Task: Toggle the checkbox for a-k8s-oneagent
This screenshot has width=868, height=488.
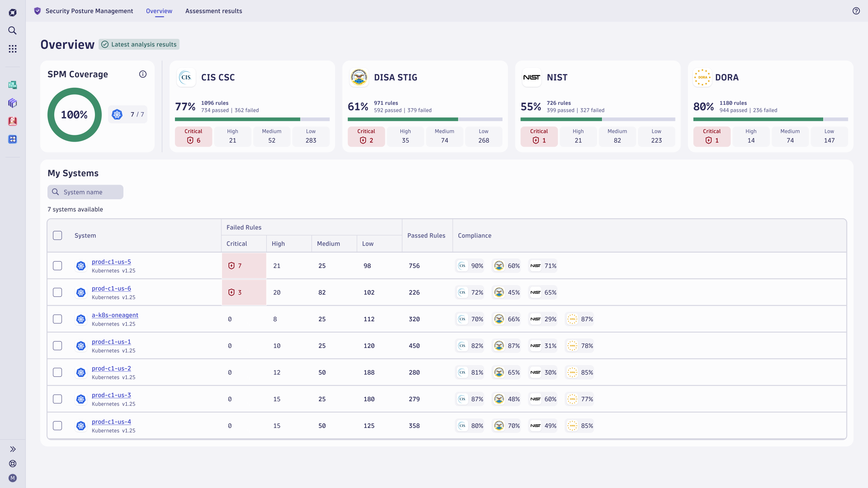Action: click(x=57, y=319)
